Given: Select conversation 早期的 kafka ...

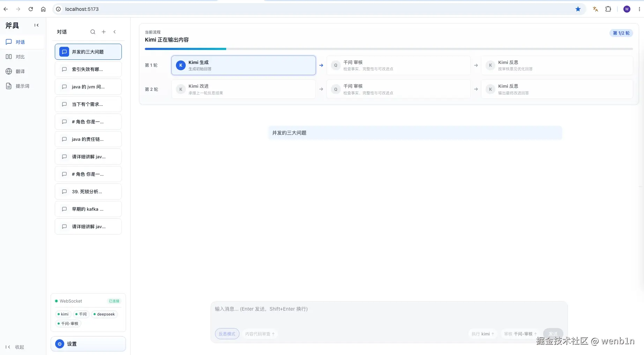Looking at the screenshot, I should click(x=88, y=209).
